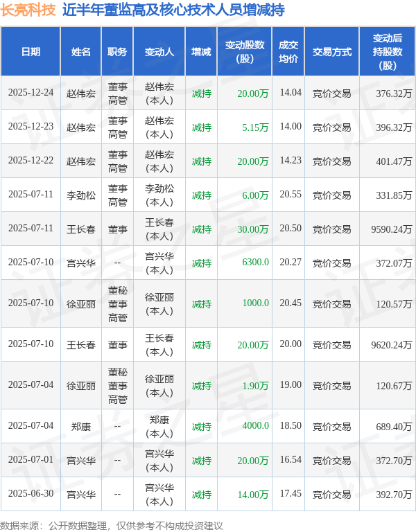Click share change 6.00万

click(255, 195)
